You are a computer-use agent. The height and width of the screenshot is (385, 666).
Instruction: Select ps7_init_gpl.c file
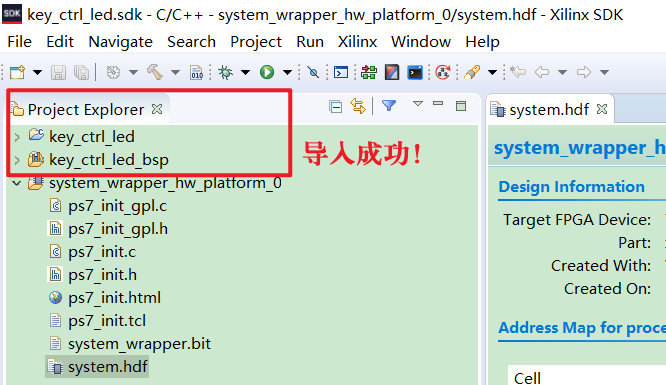[x=118, y=206]
